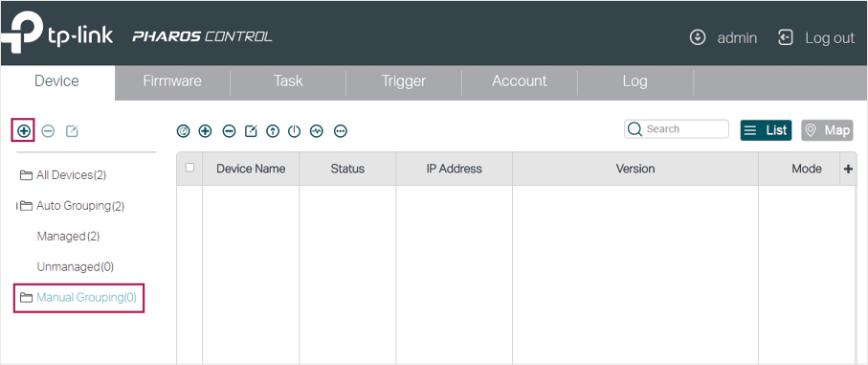Click the discover devices radar icon
The width and height of the screenshot is (868, 365).
pos(183,131)
